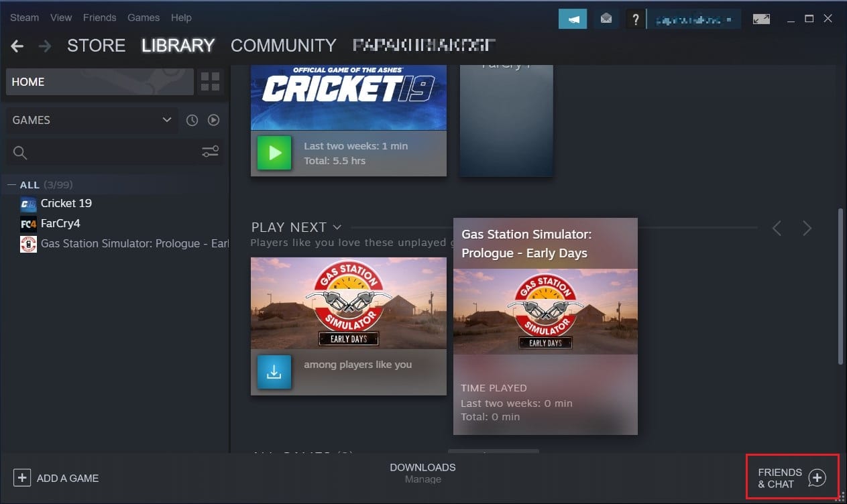Download Gas Station Simulator Prologue
847x504 pixels.
coord(274,371)
